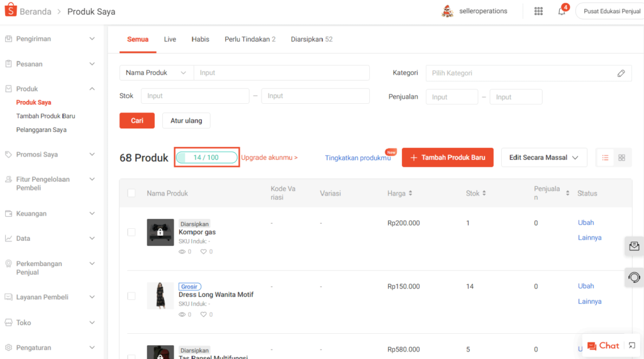
Task: Expand Pengiriman menu chevron
Action: pos(92,38)
